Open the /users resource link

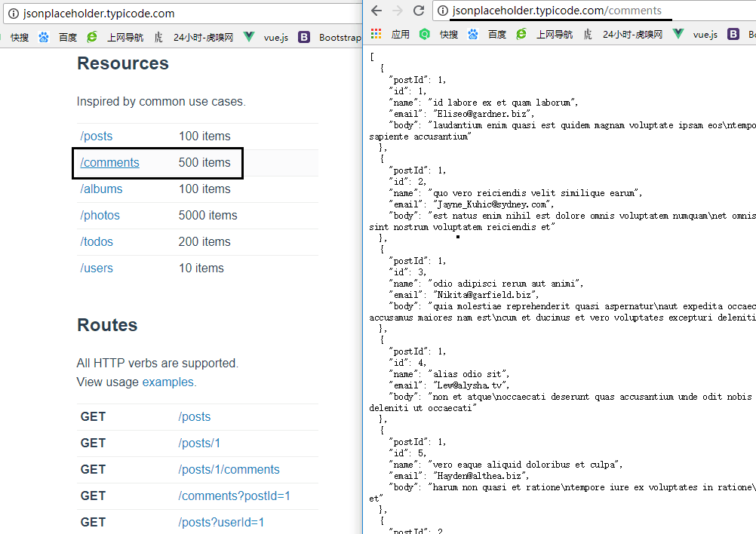[x=97, y=269]
